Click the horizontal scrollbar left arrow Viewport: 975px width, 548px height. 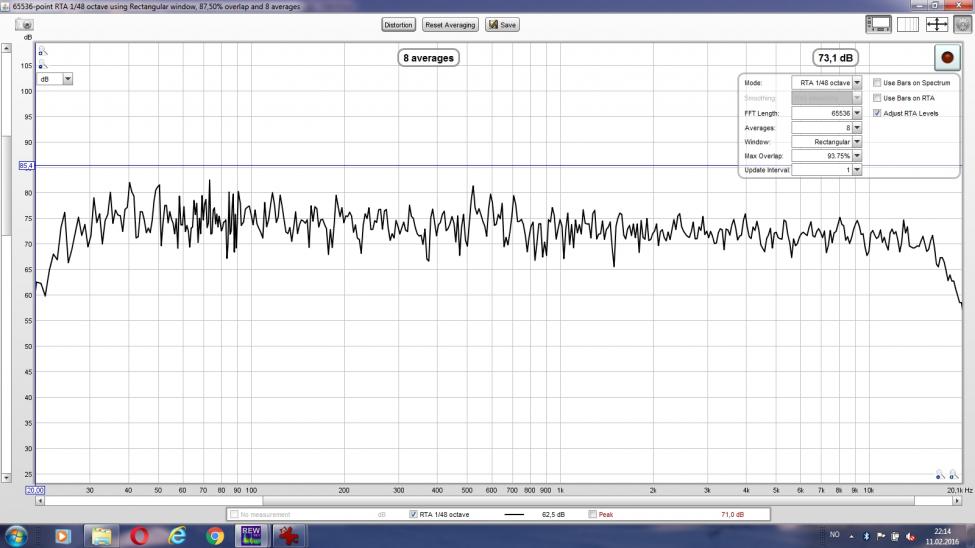pyautogui.click(x=40, y=501)
